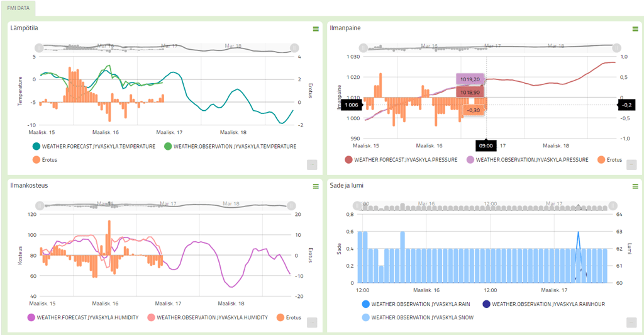Click grey minus button in Ilmanpaine panel

click(x=631, y=165)
